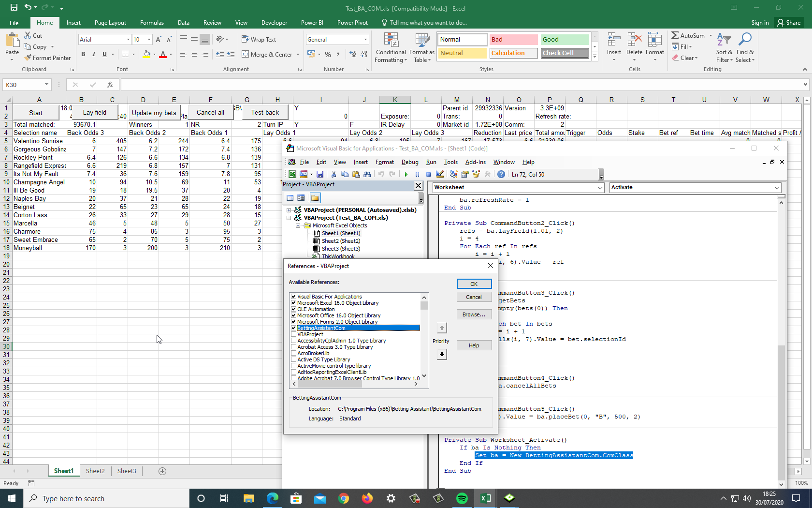
Task: Open the Formulas ribbon tab
Action: coord(152,23)
